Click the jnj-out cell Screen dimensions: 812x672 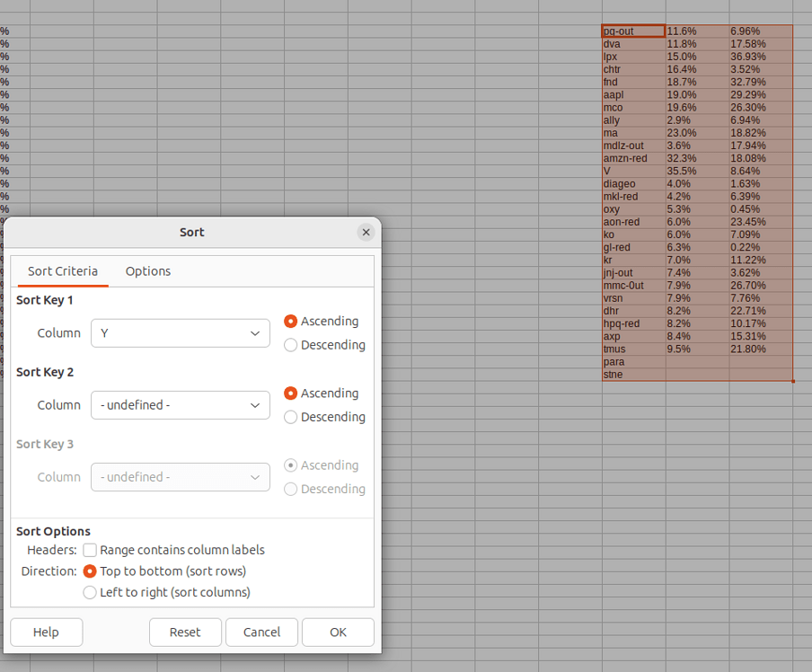point(634,272)
